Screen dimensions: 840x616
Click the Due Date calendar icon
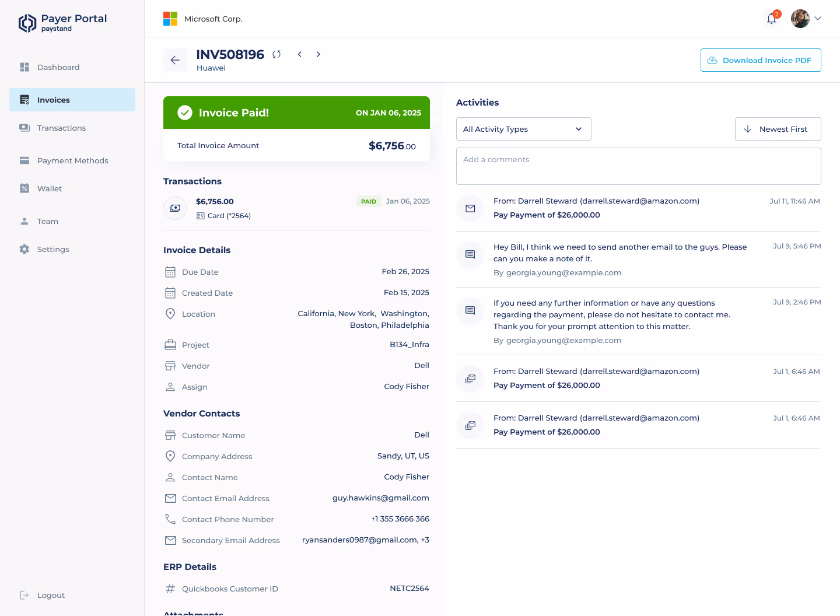(x=170, y=272)
